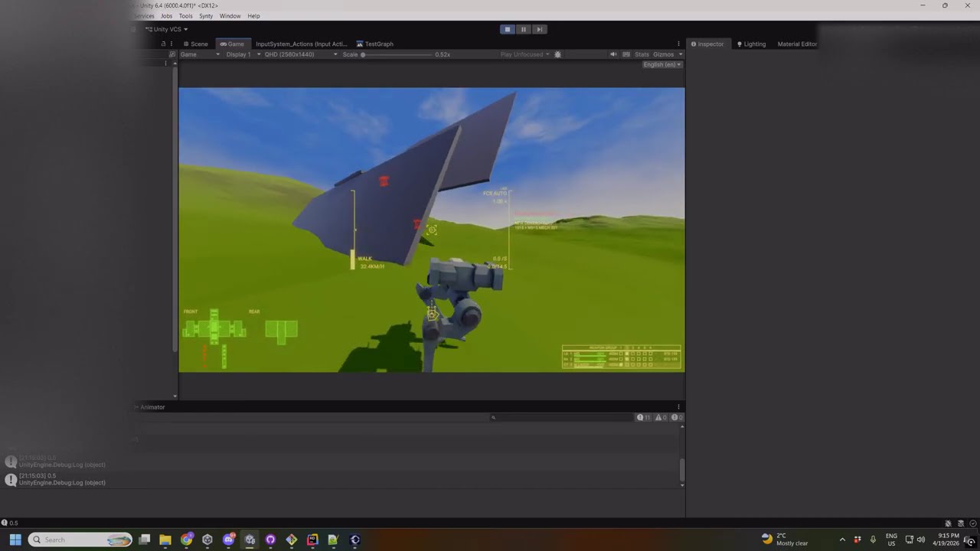Click status bar log message 0.5
This screenshot has width=980, height=551.
coord(9,523)
